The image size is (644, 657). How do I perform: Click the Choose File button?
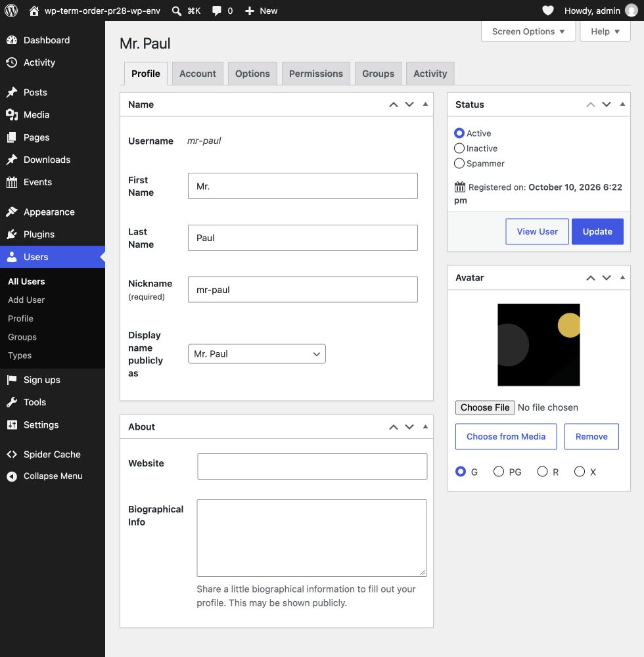click(485, 407)
